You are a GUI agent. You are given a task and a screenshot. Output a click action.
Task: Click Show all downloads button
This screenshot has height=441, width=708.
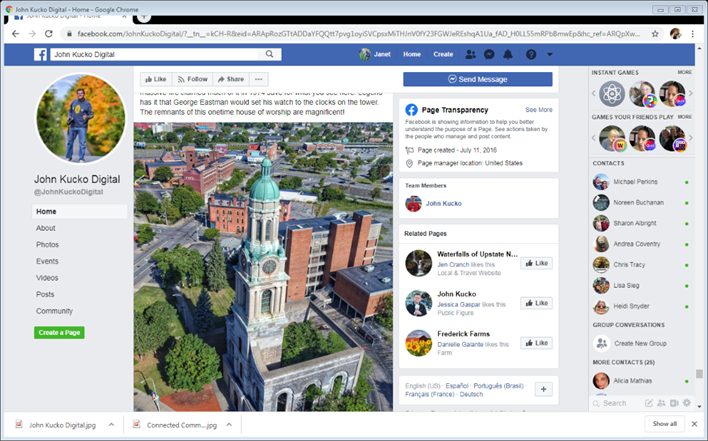pyautogui.click(x=664, y=424)
